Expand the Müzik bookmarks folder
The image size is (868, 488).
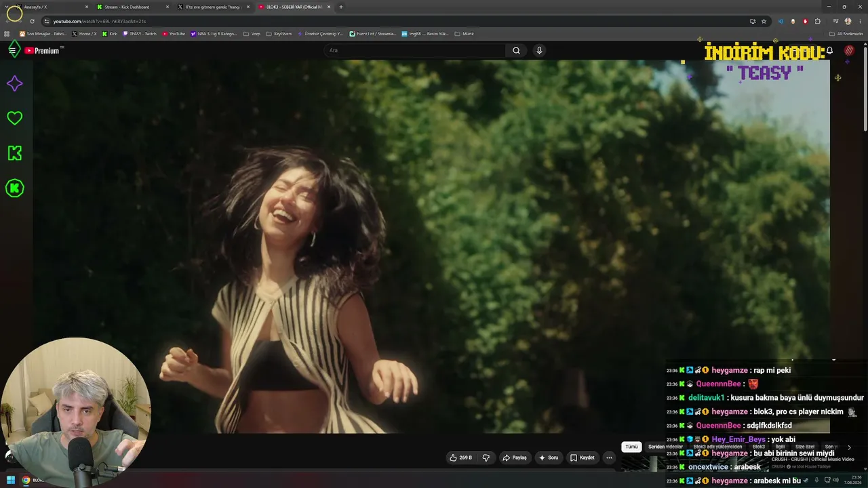464,33
